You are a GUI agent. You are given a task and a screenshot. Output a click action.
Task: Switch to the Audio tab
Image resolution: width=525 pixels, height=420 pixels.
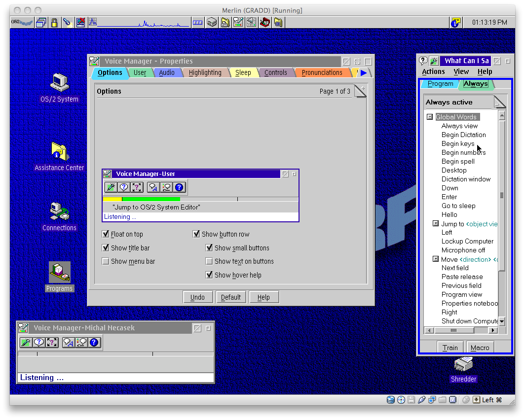click(167, 72)
